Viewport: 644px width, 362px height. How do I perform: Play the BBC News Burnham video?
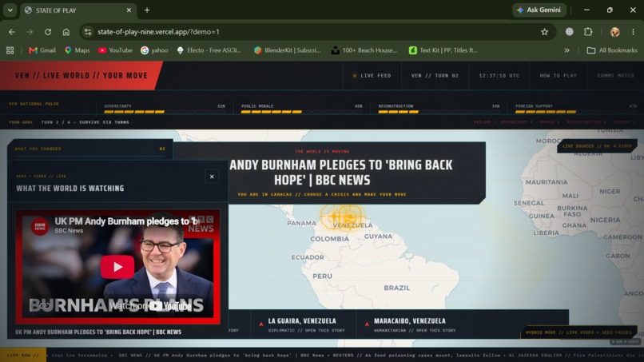coord(117,267)
